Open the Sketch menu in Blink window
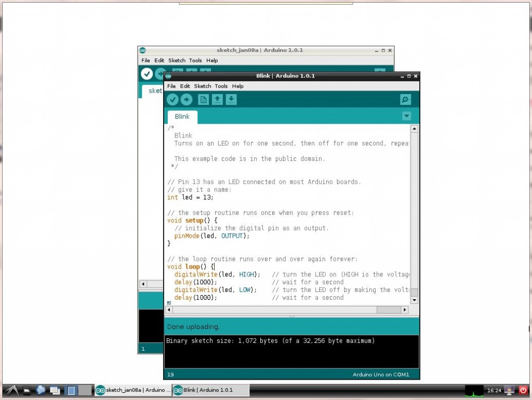532x400 pixels. 203,86
